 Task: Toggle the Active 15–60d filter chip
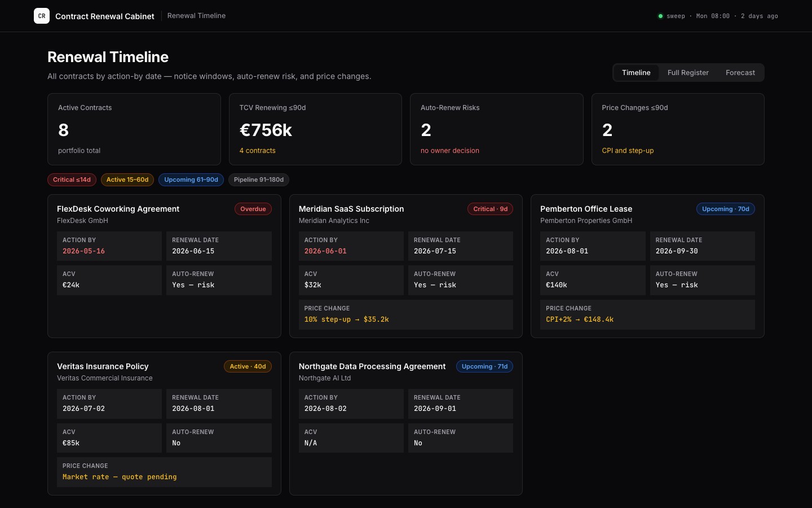(x=127, y=179)
